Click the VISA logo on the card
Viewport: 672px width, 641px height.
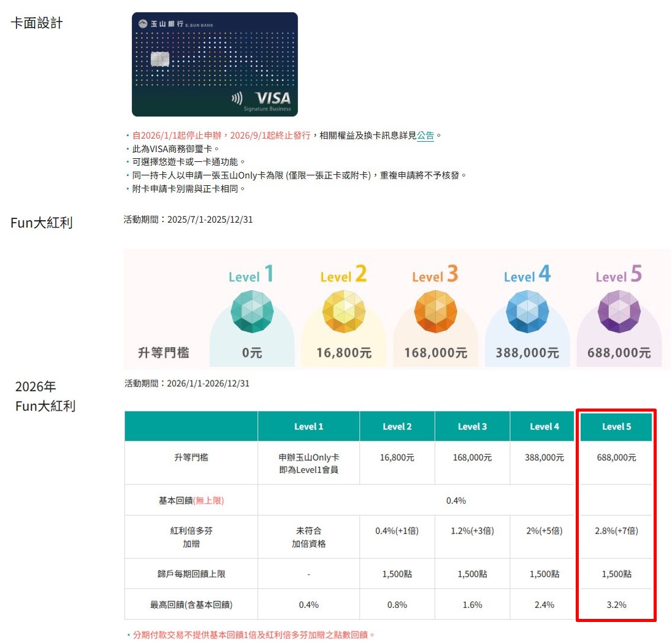[x=273, y=98]
